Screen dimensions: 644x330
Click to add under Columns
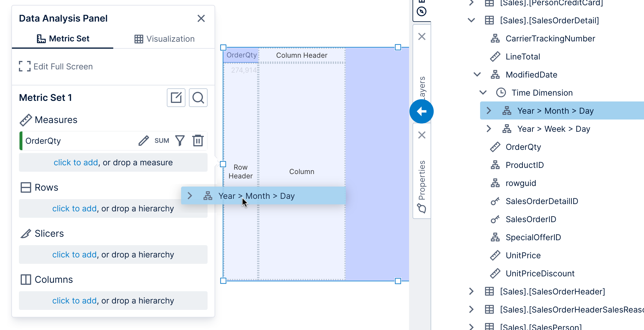[x=75, y=301]
